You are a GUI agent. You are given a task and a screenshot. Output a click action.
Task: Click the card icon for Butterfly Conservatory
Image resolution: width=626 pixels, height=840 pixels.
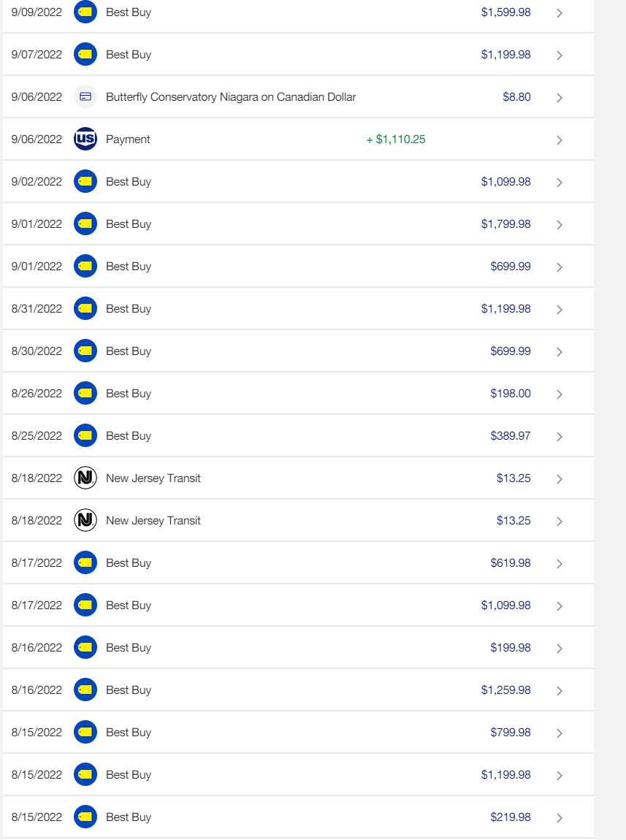(85, 97)
